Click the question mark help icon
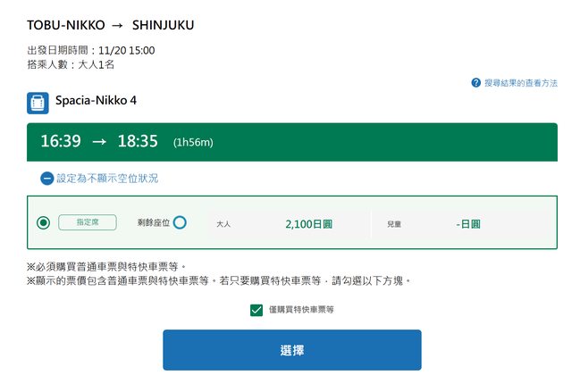The width and height of the screenshot is (572, 392). [x=476, y=83]
